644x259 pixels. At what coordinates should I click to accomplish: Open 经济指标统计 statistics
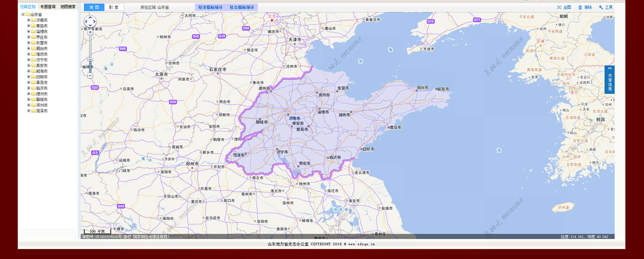pyautogui.click(x=210, y=7)
